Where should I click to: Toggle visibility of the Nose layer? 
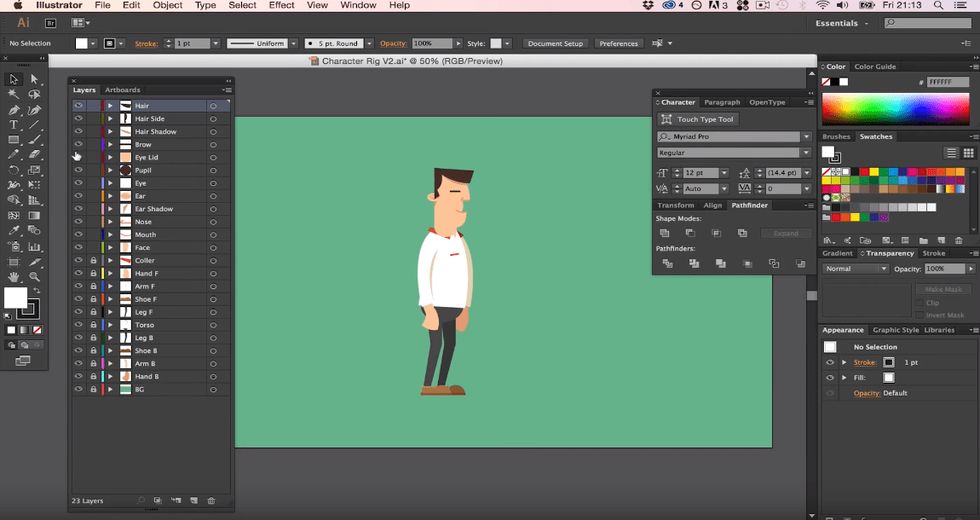78,222
